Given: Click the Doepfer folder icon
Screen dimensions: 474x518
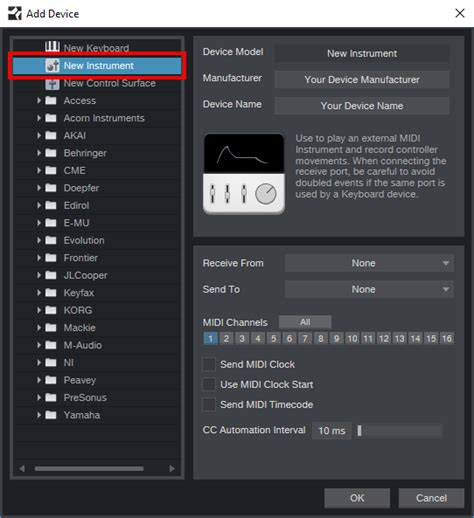Looking at the screenshot, I should (51, 188).
